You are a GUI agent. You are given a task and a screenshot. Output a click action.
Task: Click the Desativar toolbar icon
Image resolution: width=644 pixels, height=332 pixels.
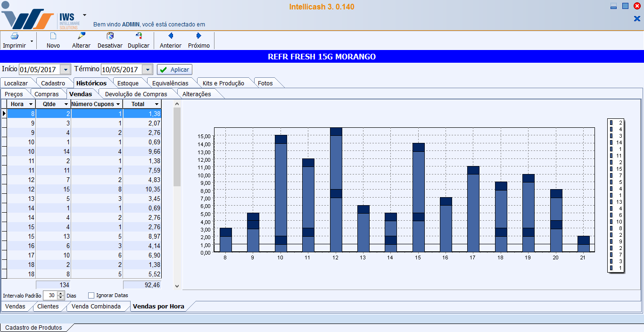coord(110,36)
